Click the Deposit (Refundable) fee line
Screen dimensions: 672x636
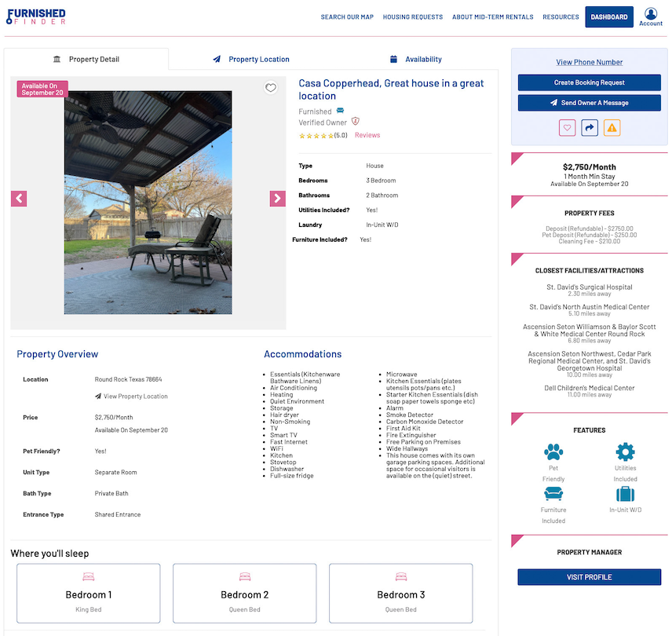(x=590, y=228)
